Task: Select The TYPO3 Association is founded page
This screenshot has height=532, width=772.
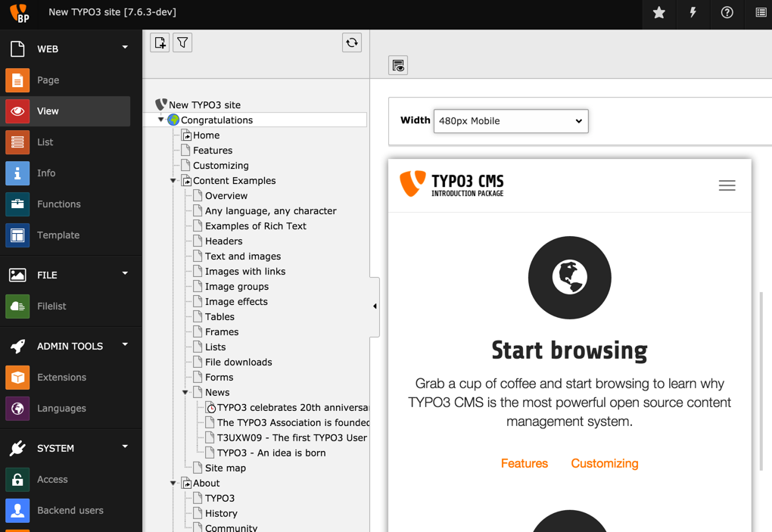Action: coord(294,423)
